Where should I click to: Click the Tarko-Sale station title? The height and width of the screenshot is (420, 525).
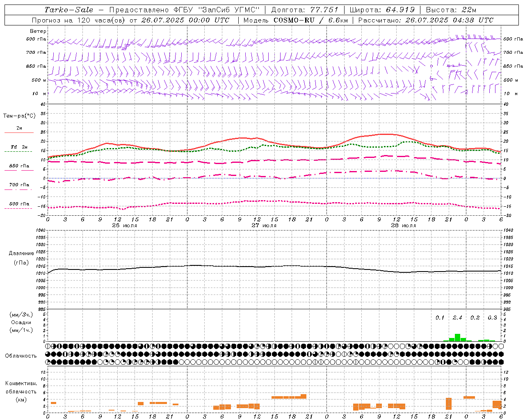click(x=69, y=10)
